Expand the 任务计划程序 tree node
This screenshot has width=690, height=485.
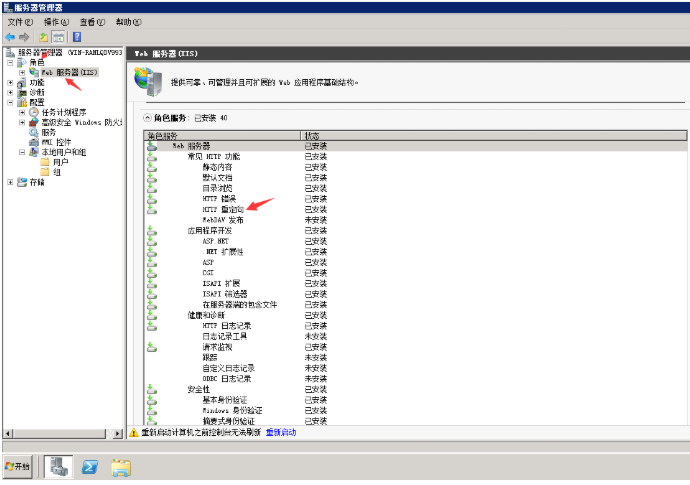coord(22,113)
